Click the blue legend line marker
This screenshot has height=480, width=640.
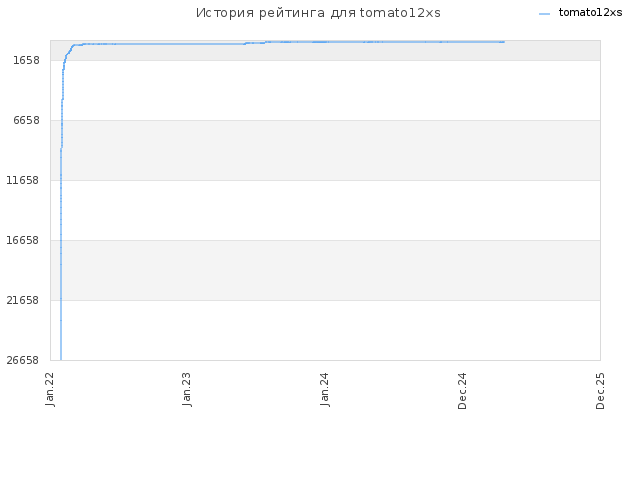point(544,14)
